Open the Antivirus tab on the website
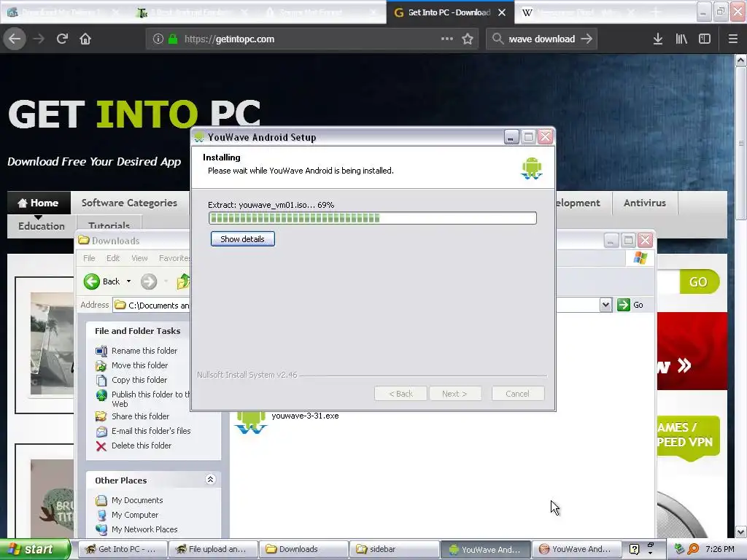 pyautogui.click(x=645, y=203)
